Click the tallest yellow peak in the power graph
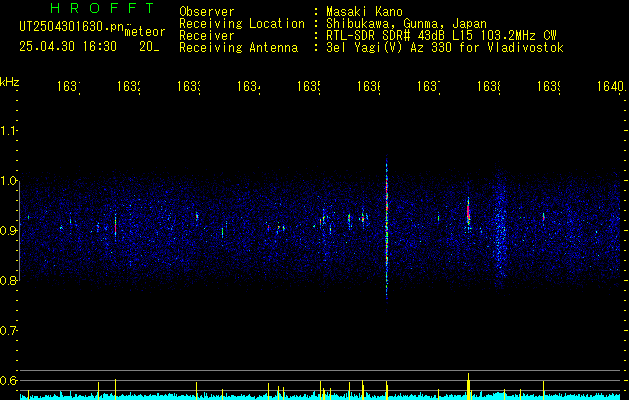629x400 pixels. coord(468,386)
